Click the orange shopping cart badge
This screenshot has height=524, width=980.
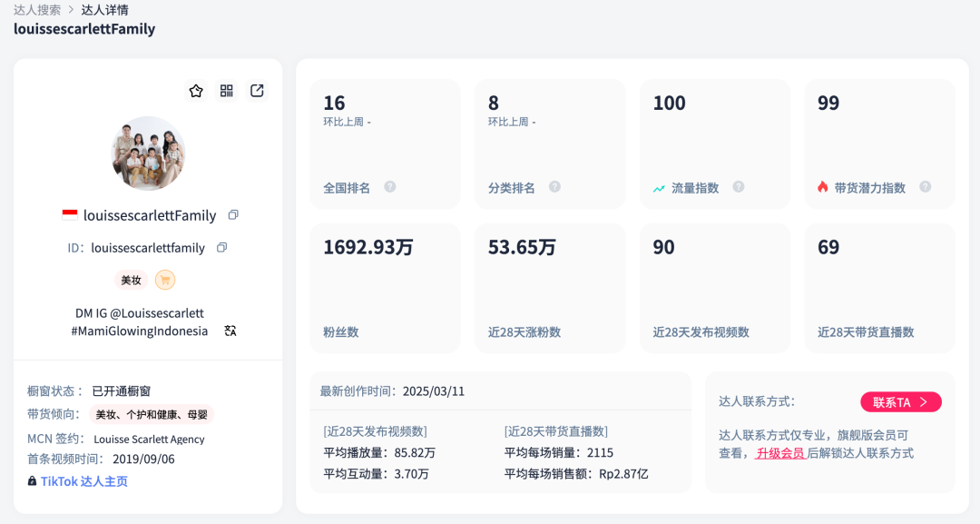[x=165, y=280]
